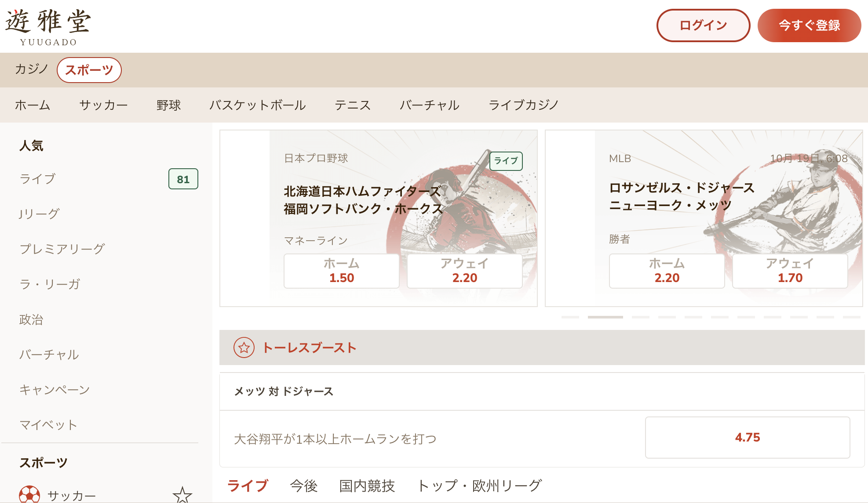Screen dimensions: 868x503
Task: Select the スポーツ section pill
Action: (89, 70)
